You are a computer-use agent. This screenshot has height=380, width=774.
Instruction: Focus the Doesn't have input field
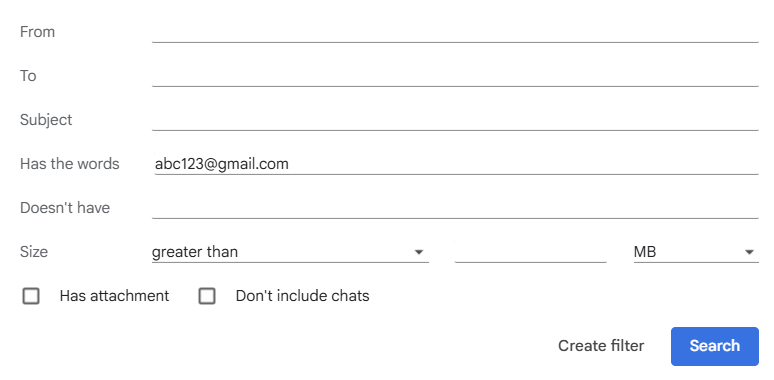point(455,208)
